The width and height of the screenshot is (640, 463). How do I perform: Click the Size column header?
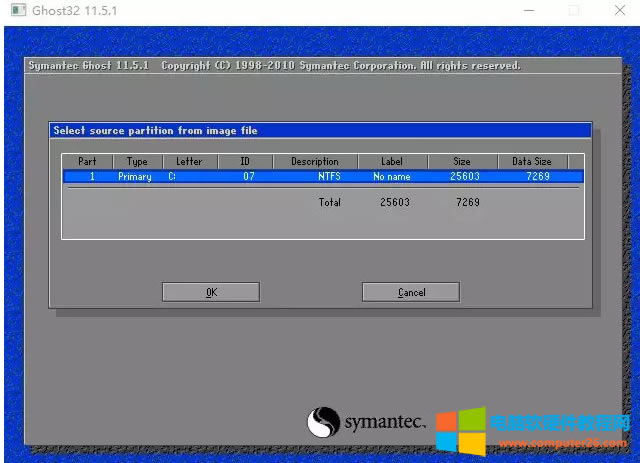click(x=462, y=161)
